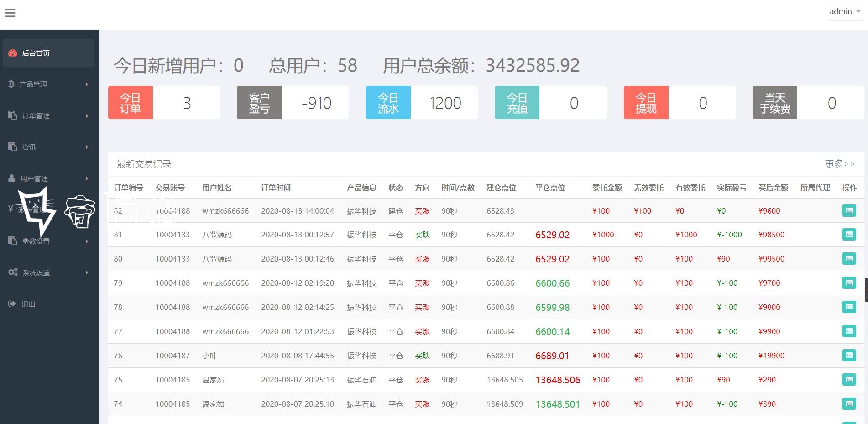Click the 最新交易记录 panel title
868x424 pixels.
(144, 164)
